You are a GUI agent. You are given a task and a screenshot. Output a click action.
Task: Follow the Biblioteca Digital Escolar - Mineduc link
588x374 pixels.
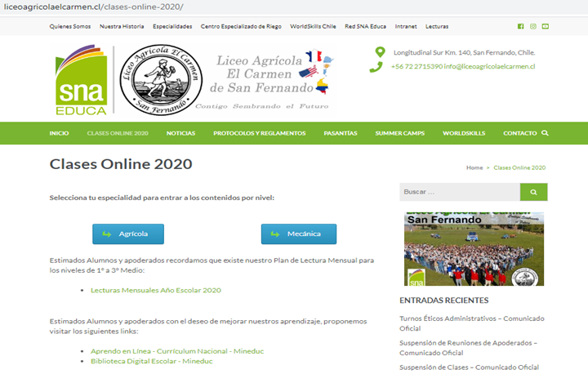[x=153, y=360]
